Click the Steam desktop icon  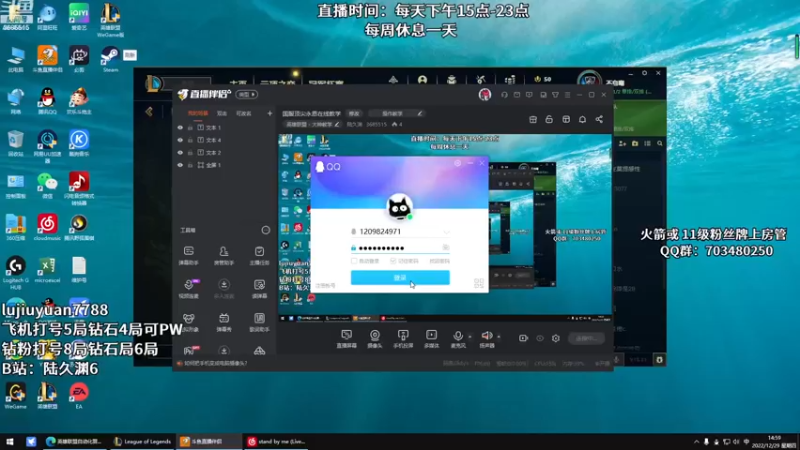coord(110,59)
